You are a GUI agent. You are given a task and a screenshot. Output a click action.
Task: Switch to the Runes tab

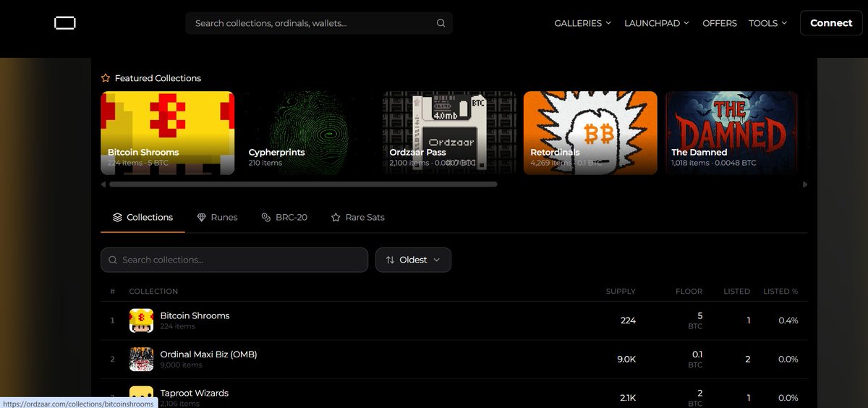click(217, 217)
